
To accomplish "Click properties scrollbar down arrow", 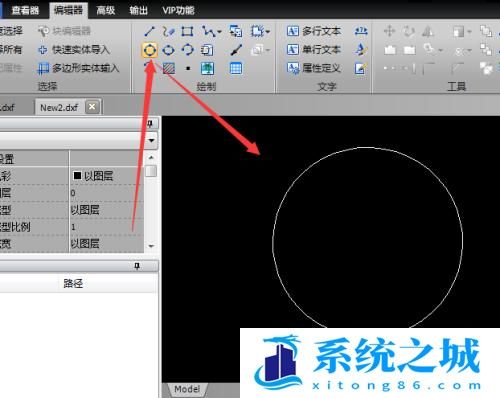I will click(151, 246).
